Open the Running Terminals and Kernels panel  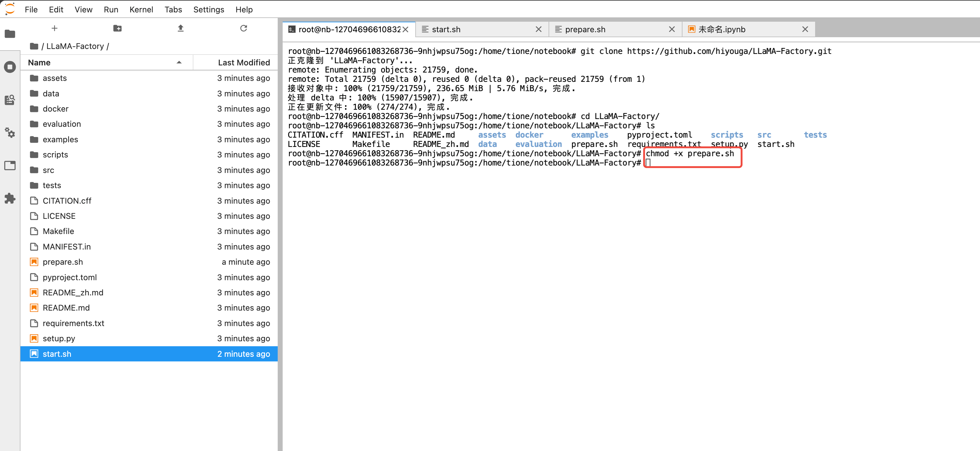[x=10, y=67]
